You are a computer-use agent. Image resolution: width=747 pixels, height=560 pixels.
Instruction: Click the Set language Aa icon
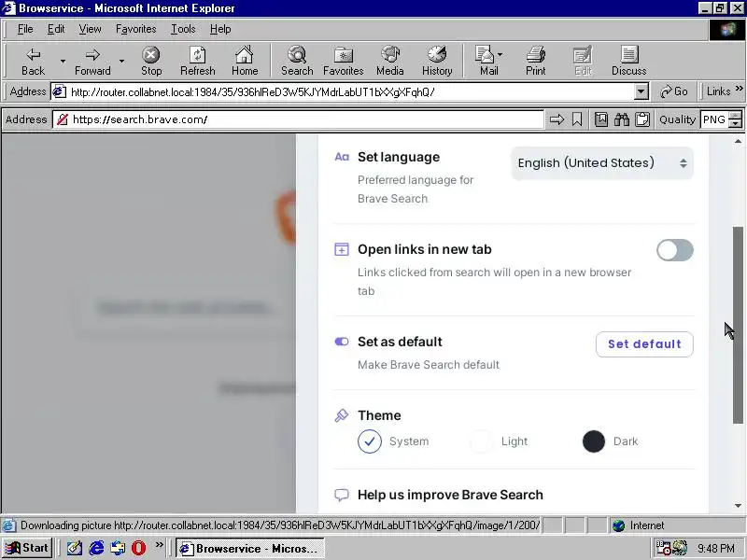[x=342, y=157]
